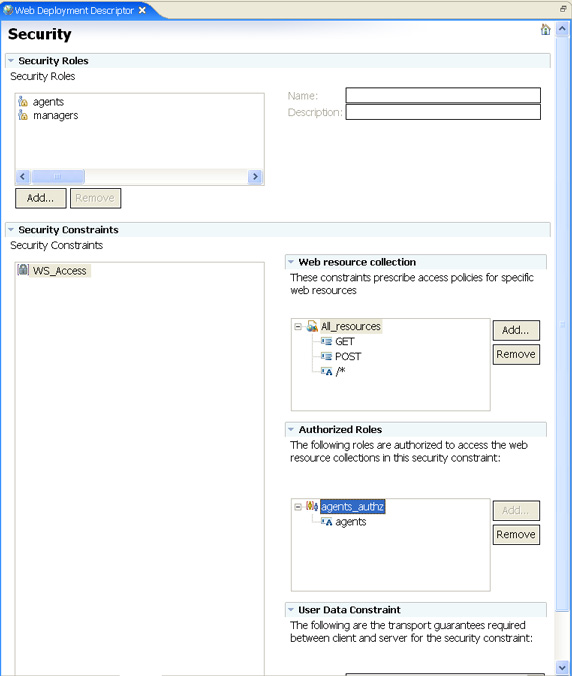Click Remove beside Web resource collection
This screenshot has height=676, width=572.
coord(516,354)
